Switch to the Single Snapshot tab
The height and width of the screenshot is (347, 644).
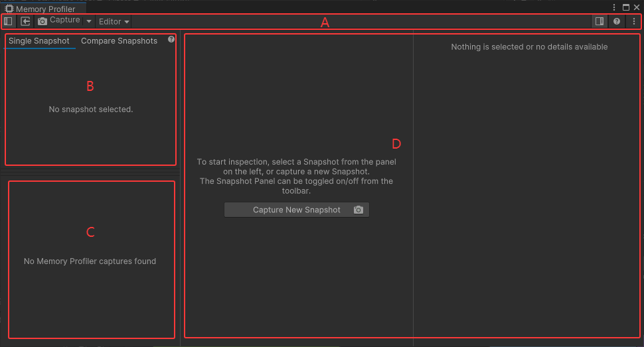(39, 41)
